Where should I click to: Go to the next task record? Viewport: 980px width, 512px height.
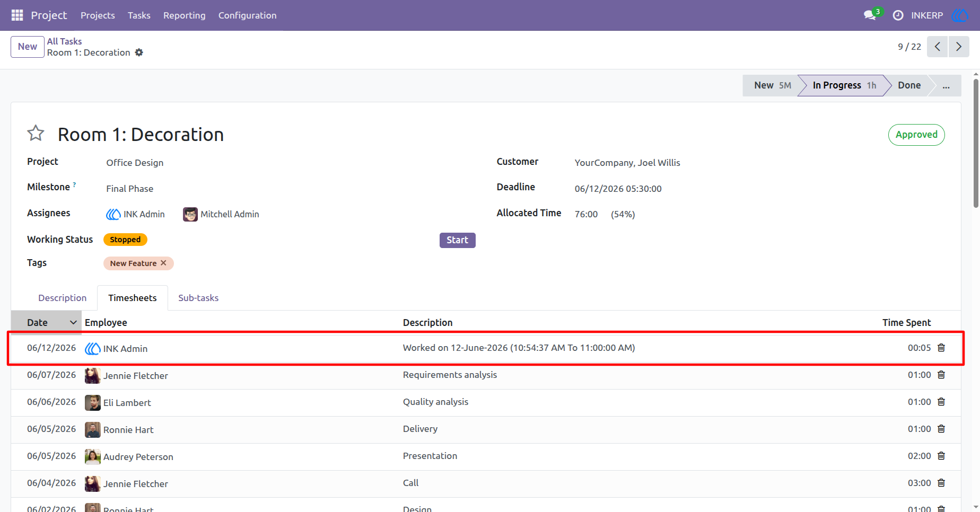click(x=959, y=47)
